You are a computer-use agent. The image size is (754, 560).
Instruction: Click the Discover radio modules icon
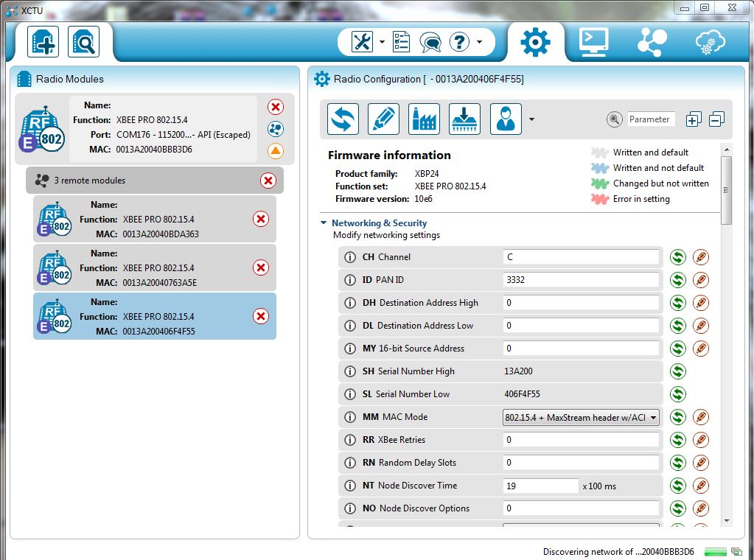pos(84,42)
